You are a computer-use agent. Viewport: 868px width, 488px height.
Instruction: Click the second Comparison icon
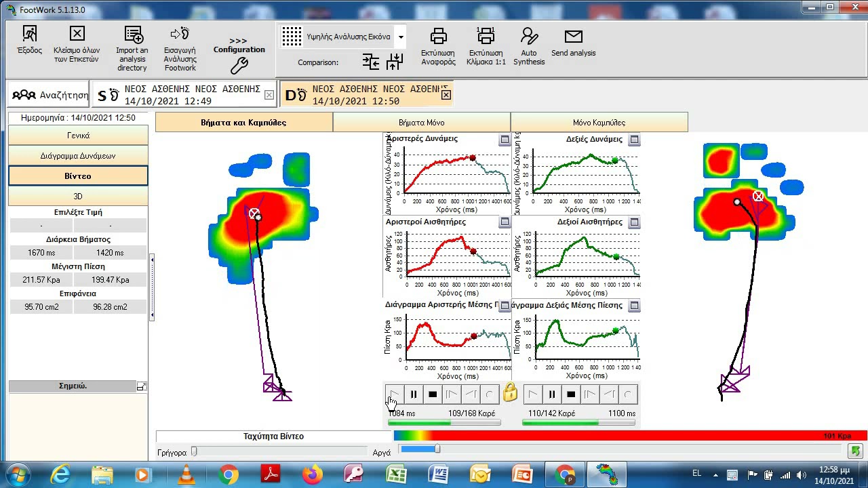click(395, 62)
